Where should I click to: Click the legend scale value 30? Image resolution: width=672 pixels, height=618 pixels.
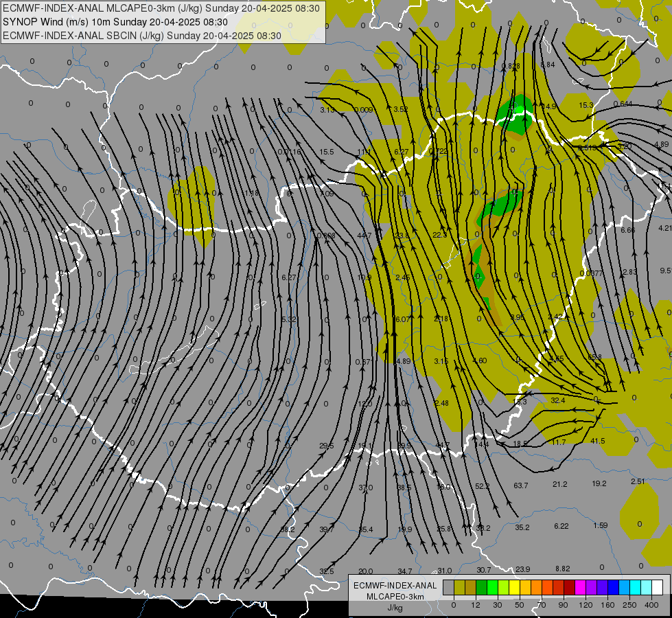(498, 605)
